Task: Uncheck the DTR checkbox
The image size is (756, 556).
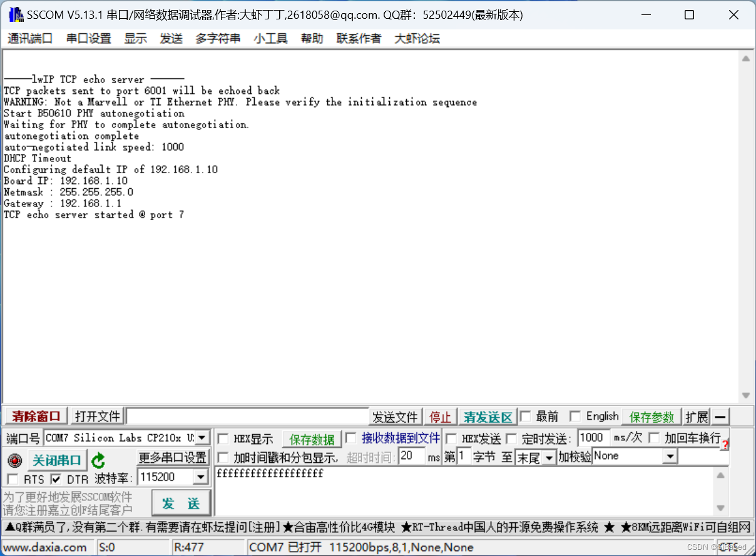Action: click(56, 479)
